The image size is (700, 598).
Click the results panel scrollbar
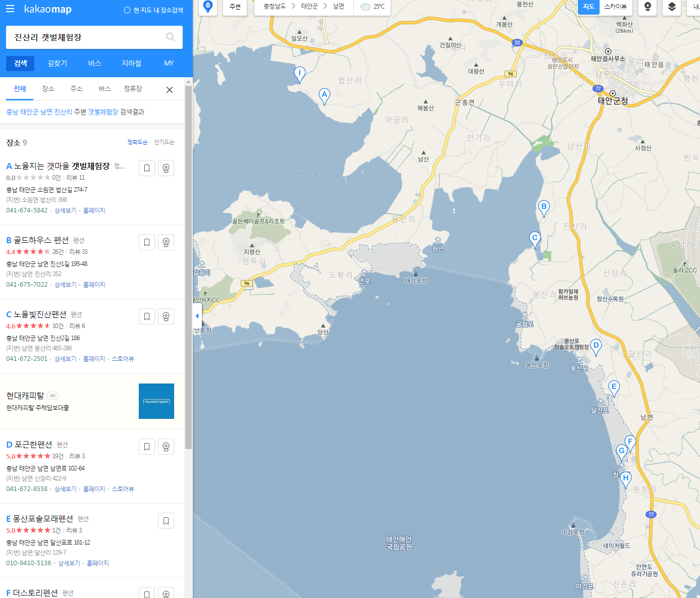[188, 267]
